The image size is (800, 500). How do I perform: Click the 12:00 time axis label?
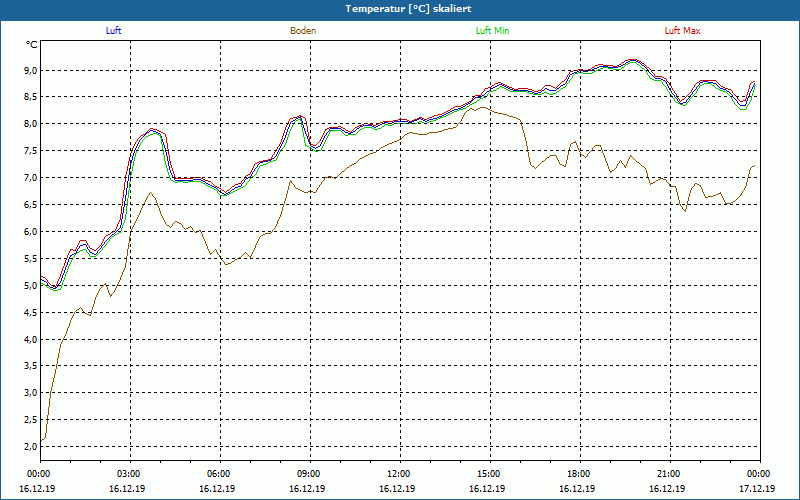point(398,474)
